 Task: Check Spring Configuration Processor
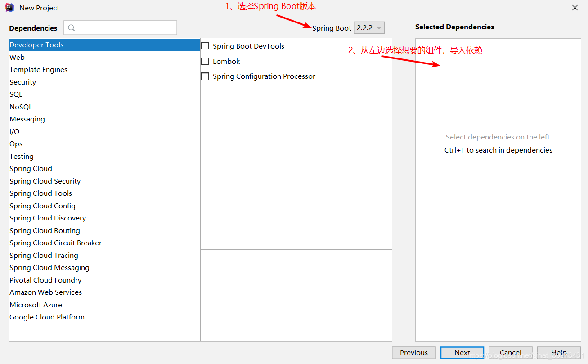tap(205, 76)
